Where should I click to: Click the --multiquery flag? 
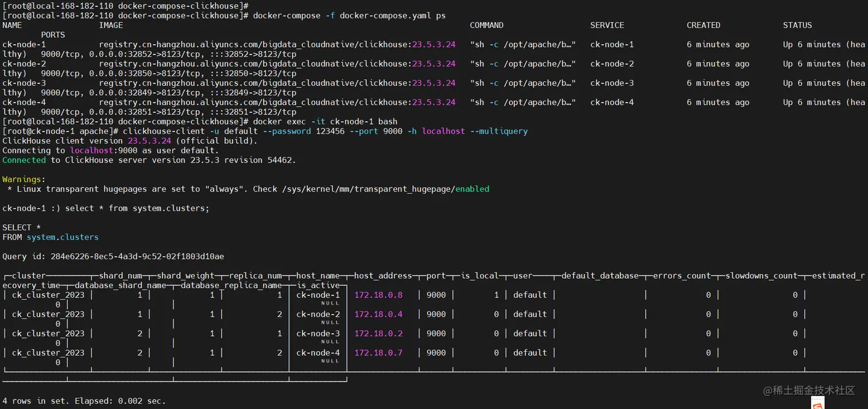coord(498,131)
